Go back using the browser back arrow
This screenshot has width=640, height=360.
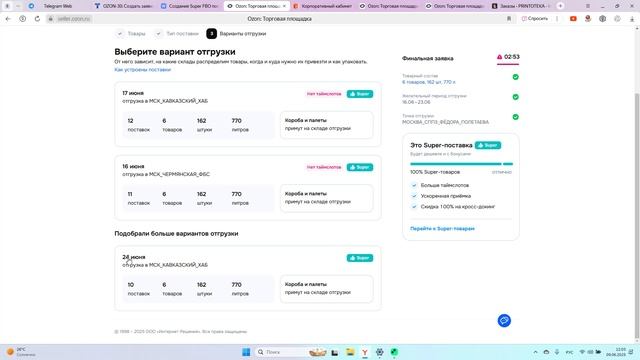click(x=8, y=19)
